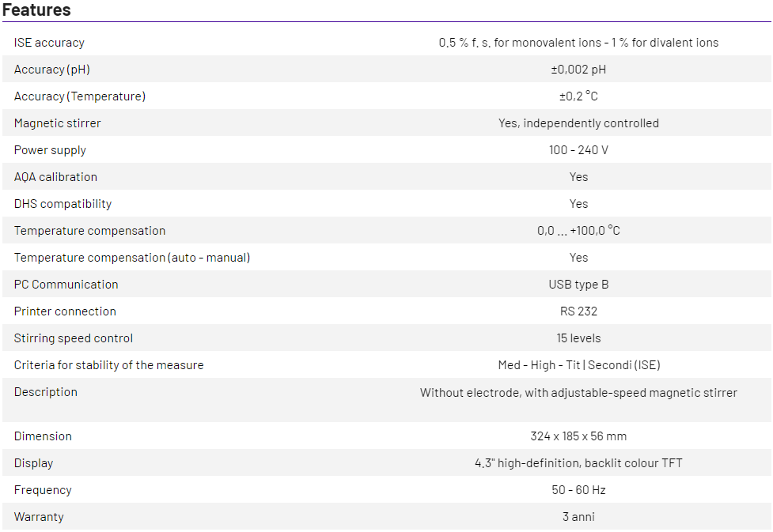
Task: Select the 324 x 185 x 56 mm value
Action: [x=578, y=436]
